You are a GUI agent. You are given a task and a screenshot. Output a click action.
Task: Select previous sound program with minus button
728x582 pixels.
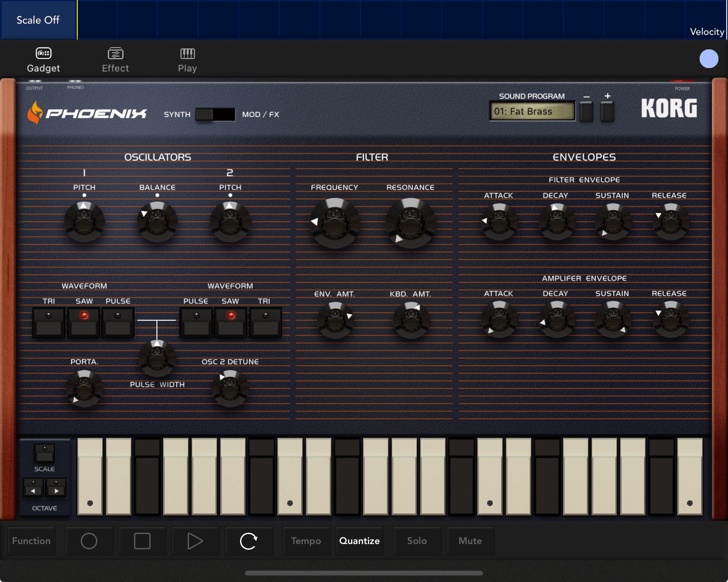(x=587, y=111)
